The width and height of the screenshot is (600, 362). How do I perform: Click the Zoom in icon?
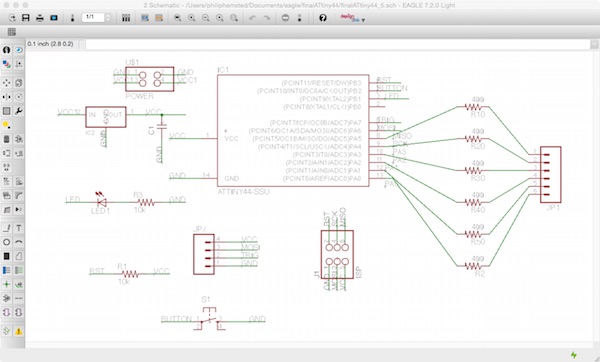click(192, 18)
